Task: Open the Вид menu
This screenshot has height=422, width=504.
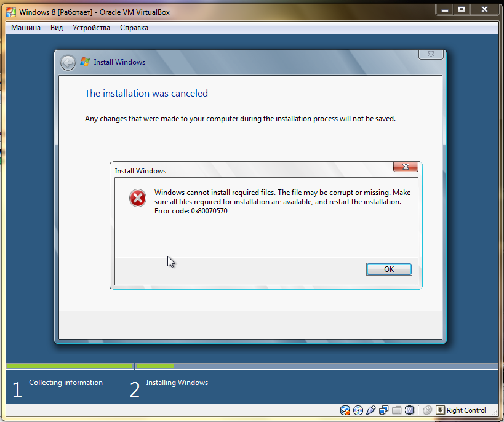Action: point(57,28)
